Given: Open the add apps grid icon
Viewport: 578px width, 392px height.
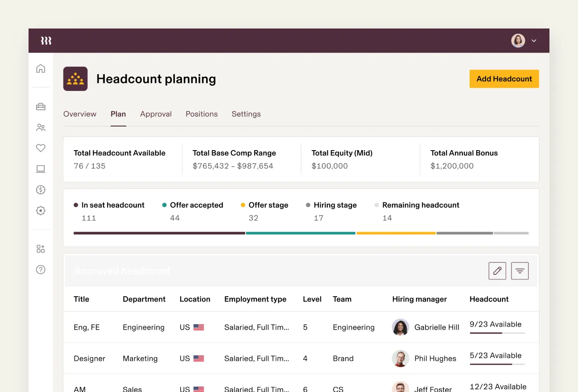Looking at the screenshot, I should tap(41, 249).
